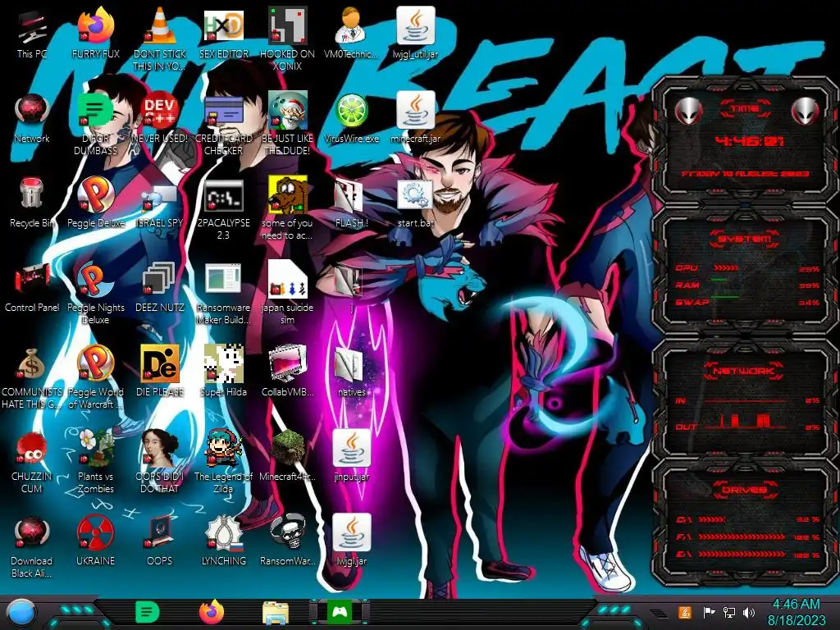This screenshot has height=630, width=840.
Task: Open the green document app on taskbar
Action: [x=148, y=612]
